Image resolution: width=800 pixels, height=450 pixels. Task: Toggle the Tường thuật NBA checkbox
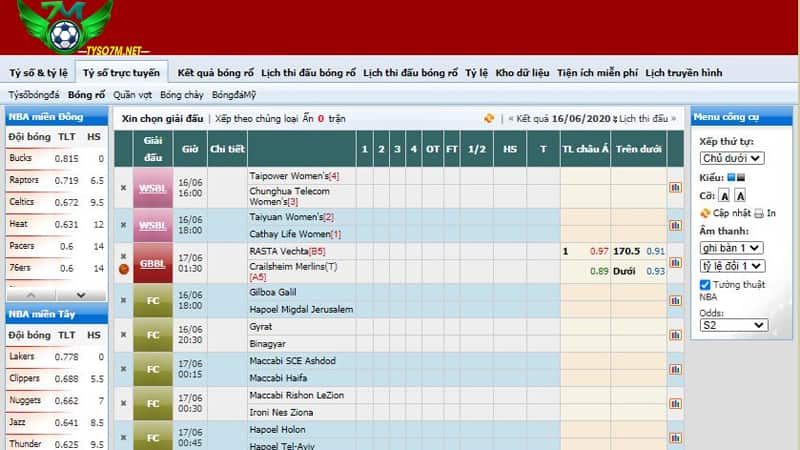coord(705,285)
